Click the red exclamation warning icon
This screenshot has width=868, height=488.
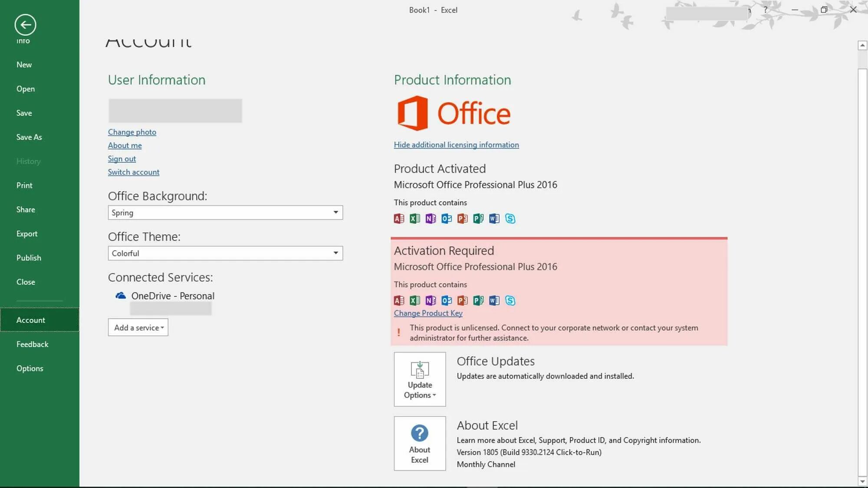click(x=399, y=333)
